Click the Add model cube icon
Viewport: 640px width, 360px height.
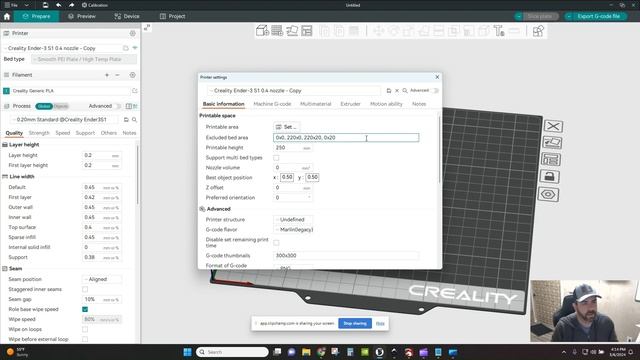coord(262,31)
